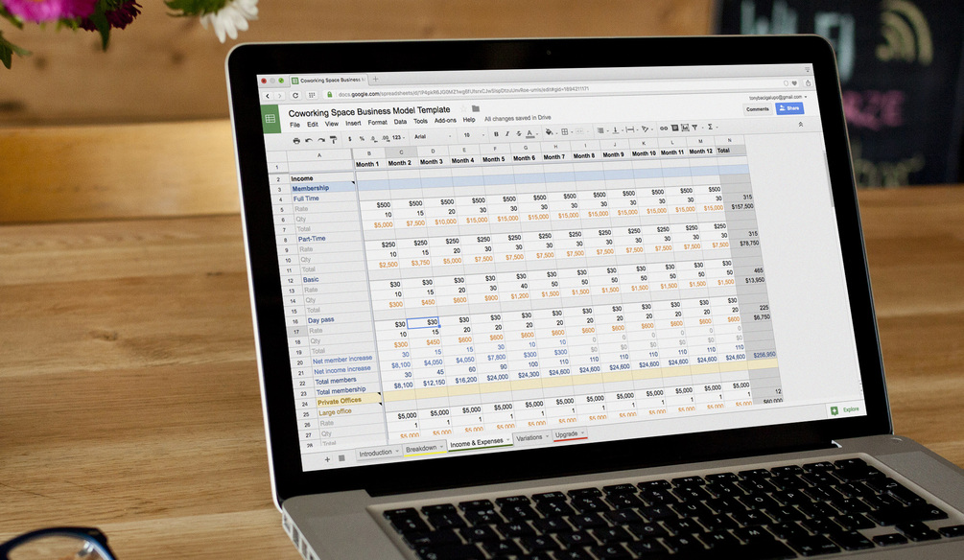Open the borders tool
The image size is (964, 560).
564,131
